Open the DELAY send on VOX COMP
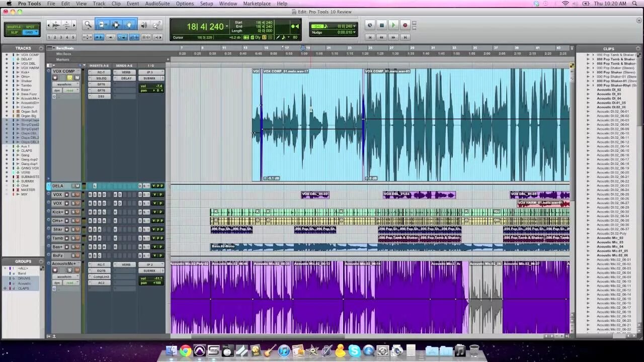 (126, 78)
